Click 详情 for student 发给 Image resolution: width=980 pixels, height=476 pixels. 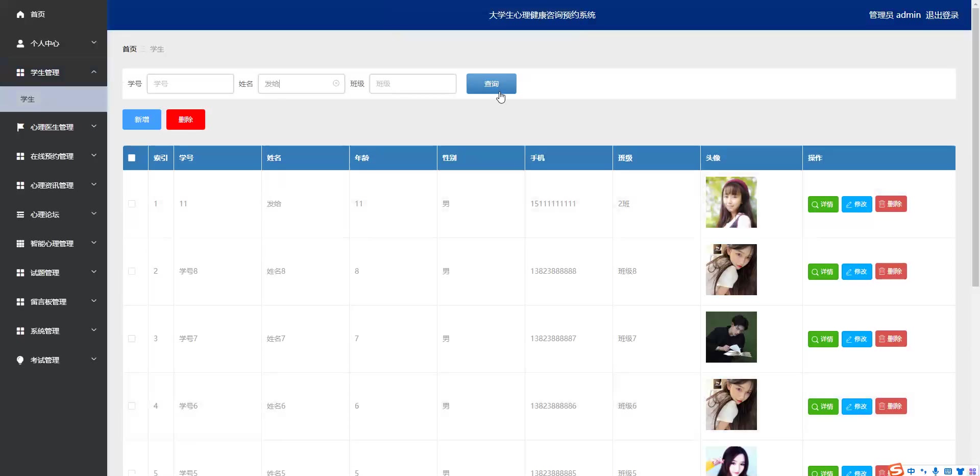tap(823, 204)
